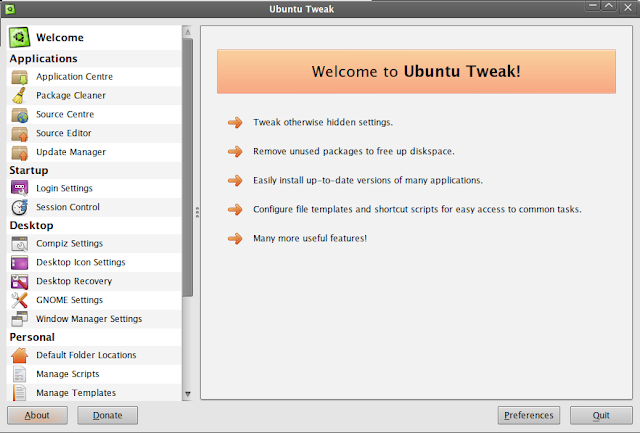Screen dimensions: 640x433
Task: Close the Ubuntu Tweak window
Action: pos(628,7)
